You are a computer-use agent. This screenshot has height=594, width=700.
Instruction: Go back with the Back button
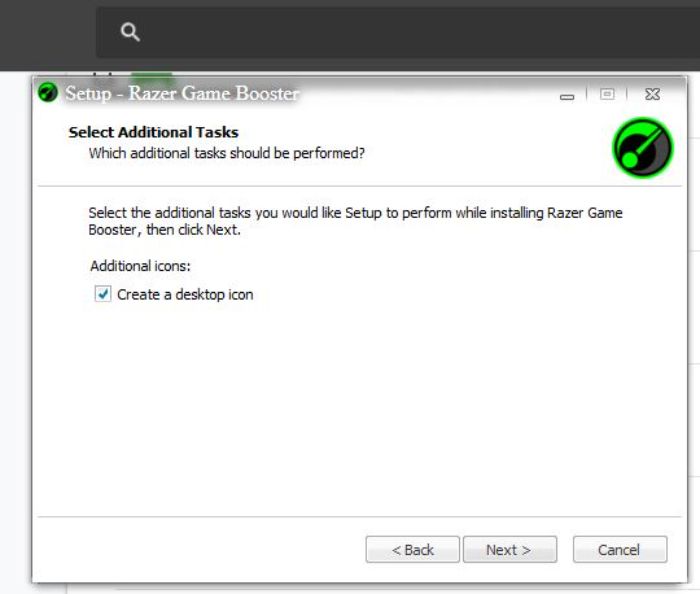[x=412, y=549]
